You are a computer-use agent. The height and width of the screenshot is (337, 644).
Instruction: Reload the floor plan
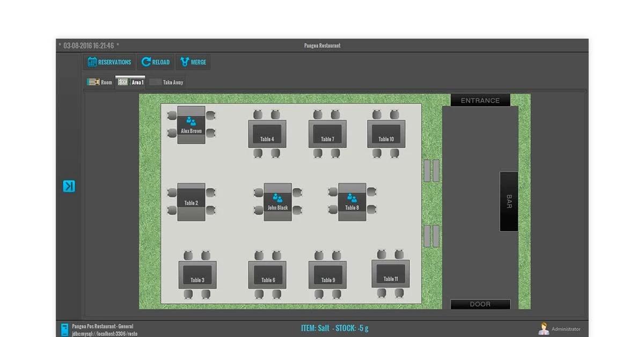tap(156, 62)
